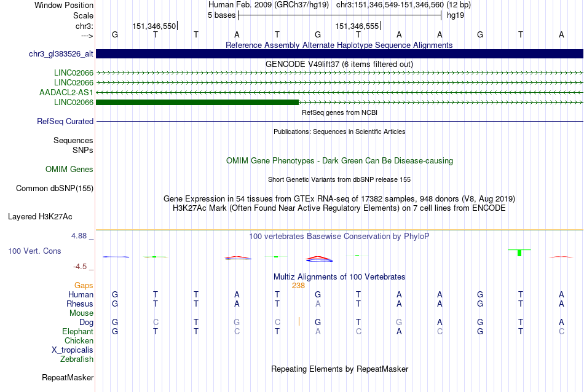Viewport: 584px width, 392px height.
Task: Click the 5 bases scale bar label
Action: 221,15
